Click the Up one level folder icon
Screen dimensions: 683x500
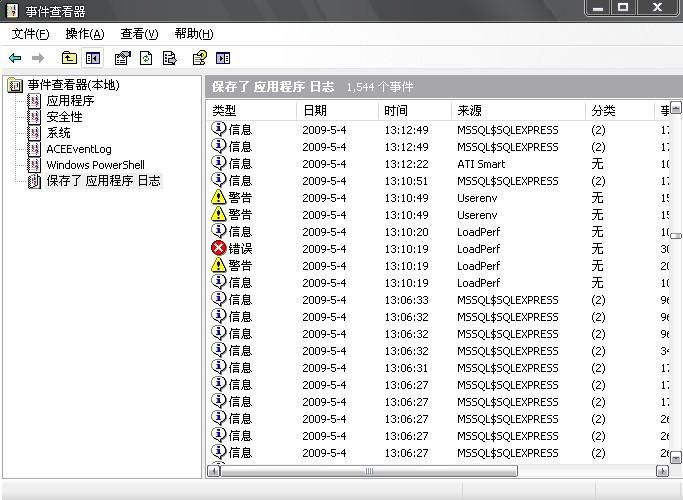point(69,58)
